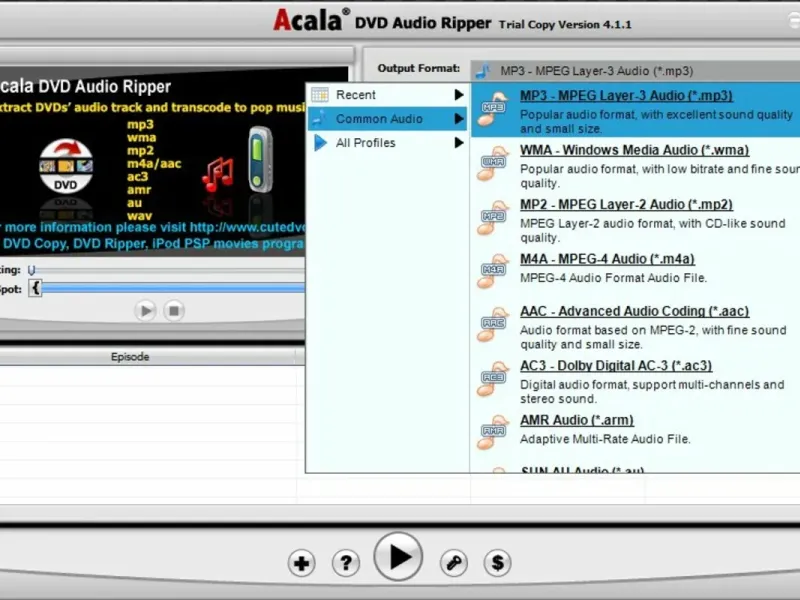Screen dimensions: 800x600
Task: Click the blue spot range bar
Action: (x=173, y=288)
